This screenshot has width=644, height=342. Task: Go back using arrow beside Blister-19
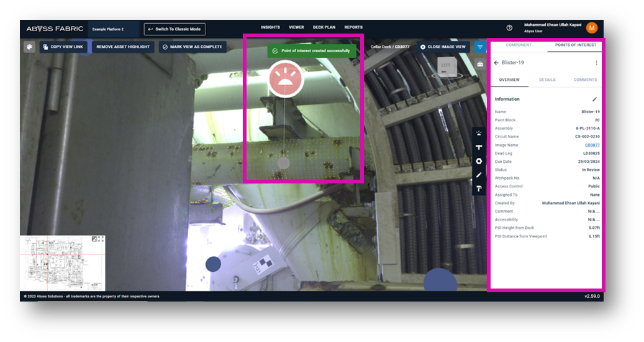(496, 63)
